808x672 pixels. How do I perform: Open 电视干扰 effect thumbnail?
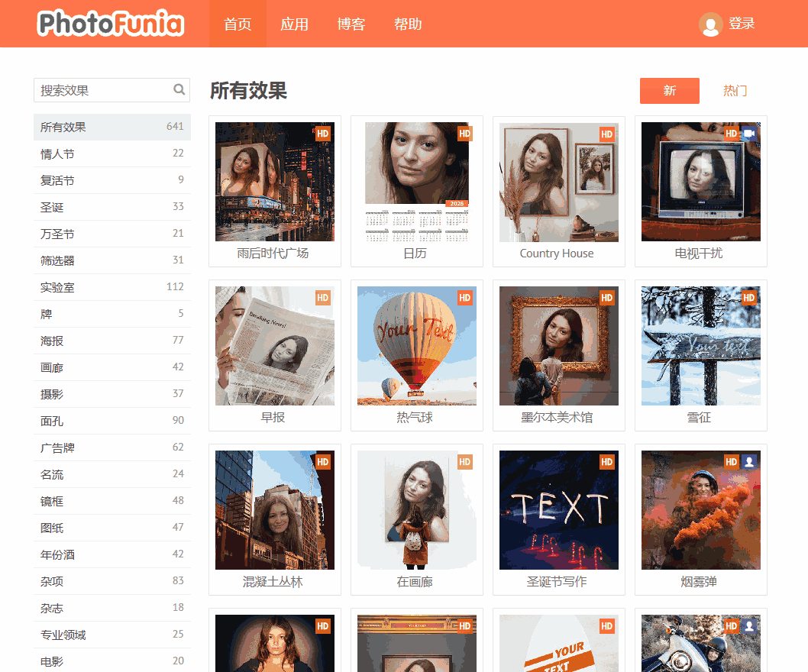(701, 182)
